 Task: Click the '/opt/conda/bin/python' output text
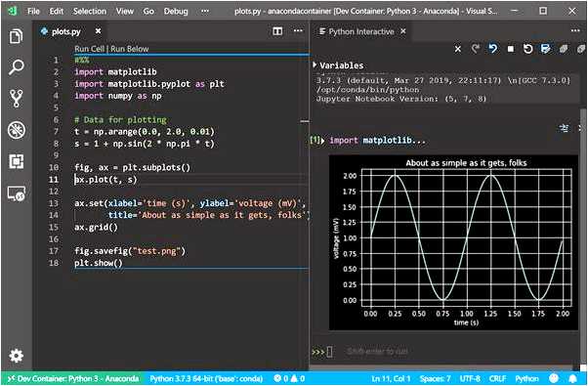pos(367,90)
